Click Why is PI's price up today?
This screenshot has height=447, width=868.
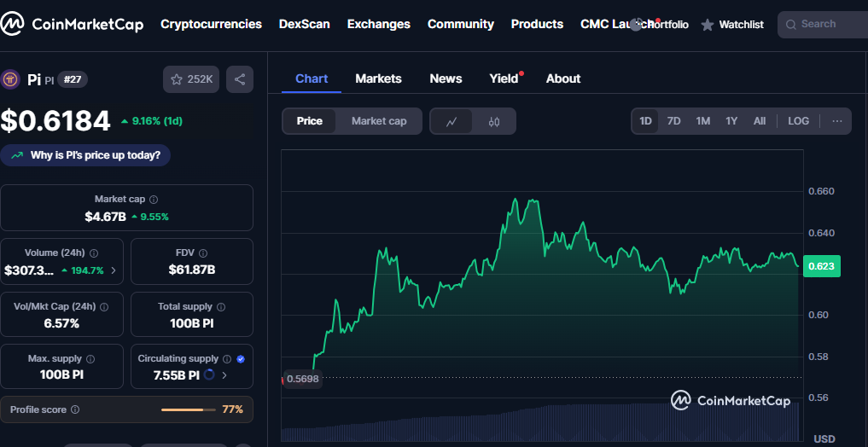pyautogui.click(x=85, y=155)
